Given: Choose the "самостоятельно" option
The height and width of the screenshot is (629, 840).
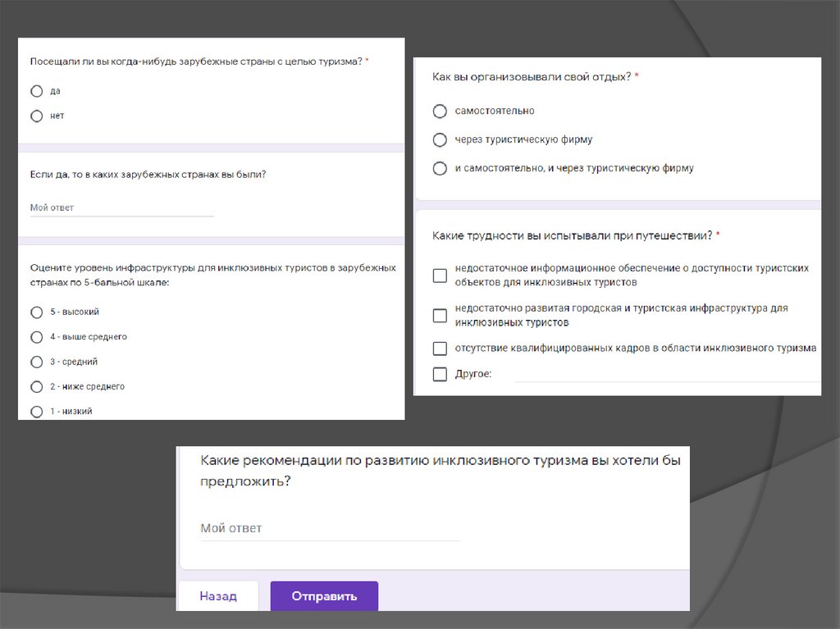Looking at the screenshot, I should 440,111.
